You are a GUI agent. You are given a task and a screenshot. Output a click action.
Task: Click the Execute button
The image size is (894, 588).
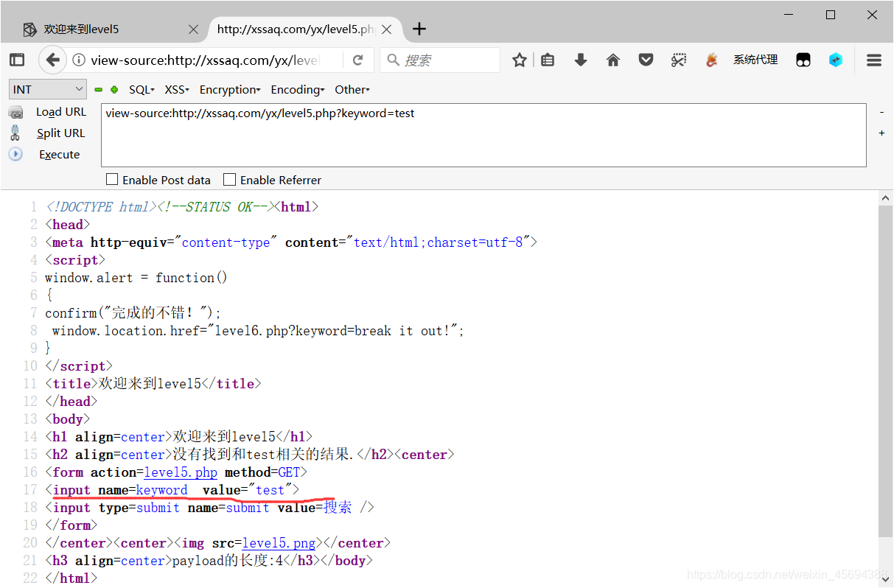60,155
